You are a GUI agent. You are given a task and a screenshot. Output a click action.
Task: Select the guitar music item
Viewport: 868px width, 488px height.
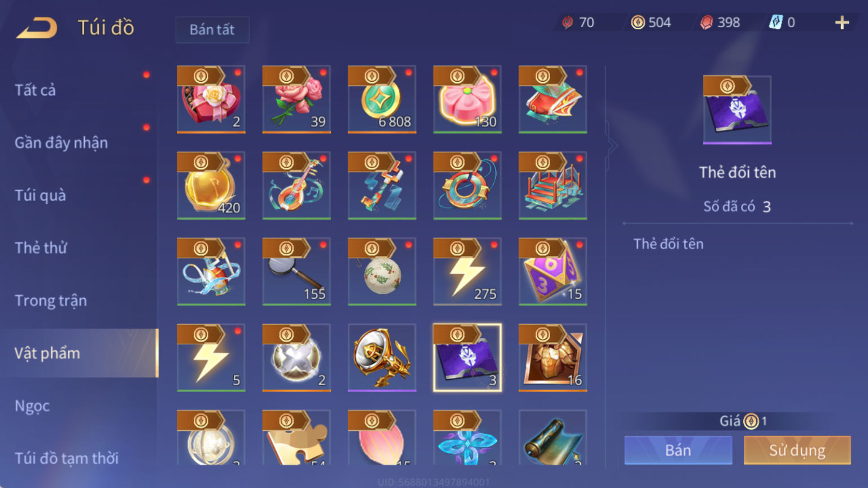click(x=296, y=185)
